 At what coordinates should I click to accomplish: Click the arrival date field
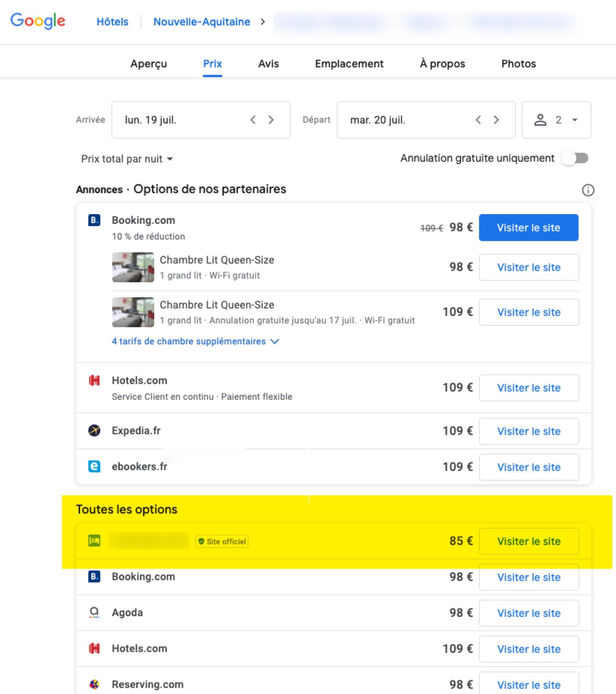coord(201,120)
